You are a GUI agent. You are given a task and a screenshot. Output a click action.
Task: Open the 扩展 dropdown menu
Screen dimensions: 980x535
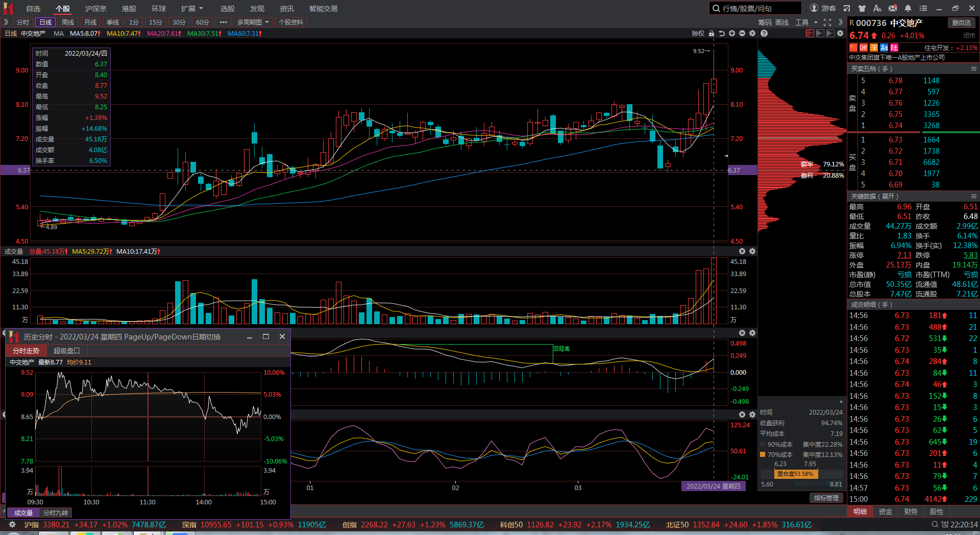pyautogui.click(x=192, y=9)
